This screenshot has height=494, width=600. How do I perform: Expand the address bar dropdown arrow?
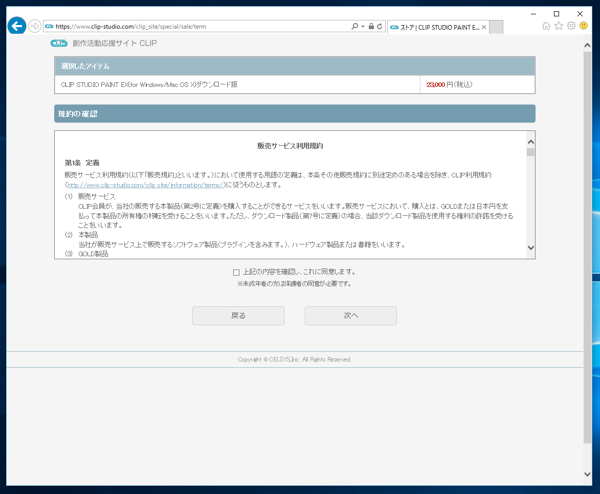pyautogui.click(x=363, y=26)
